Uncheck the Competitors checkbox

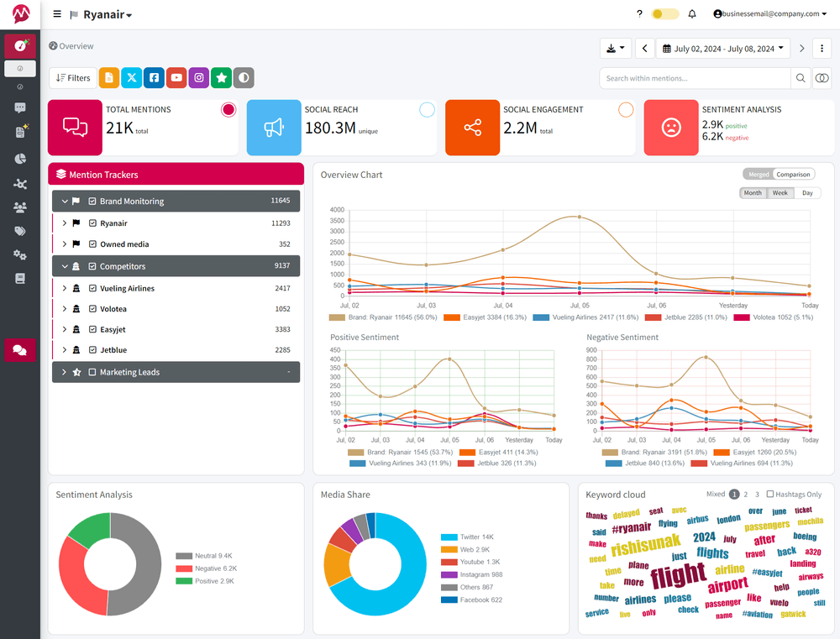[x=92, y=266]
